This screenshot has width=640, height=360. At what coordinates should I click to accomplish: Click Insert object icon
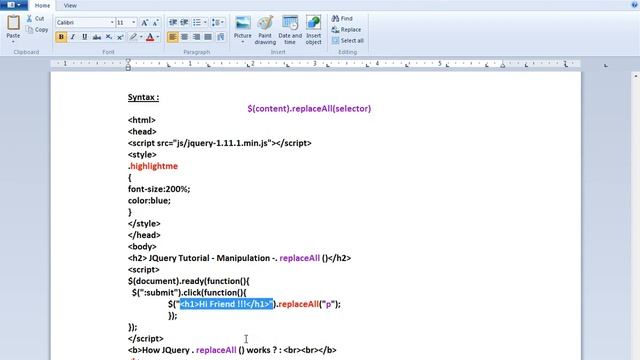point(313,23)
